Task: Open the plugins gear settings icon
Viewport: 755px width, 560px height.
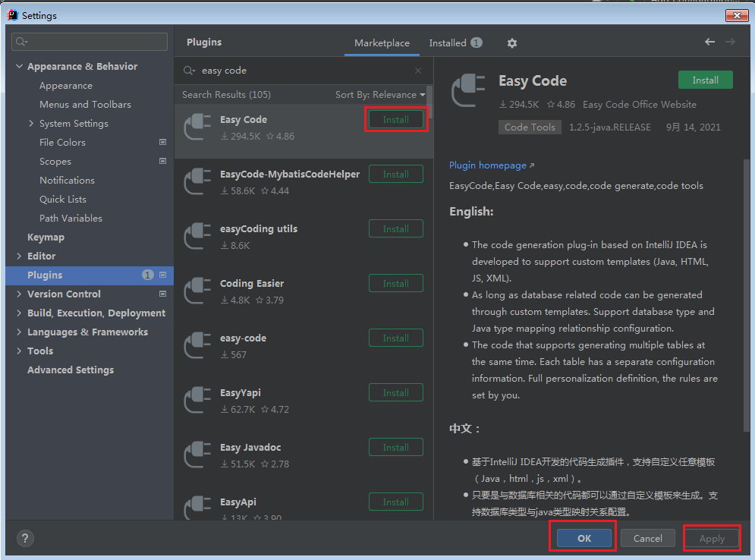Action: click(512, 42)
